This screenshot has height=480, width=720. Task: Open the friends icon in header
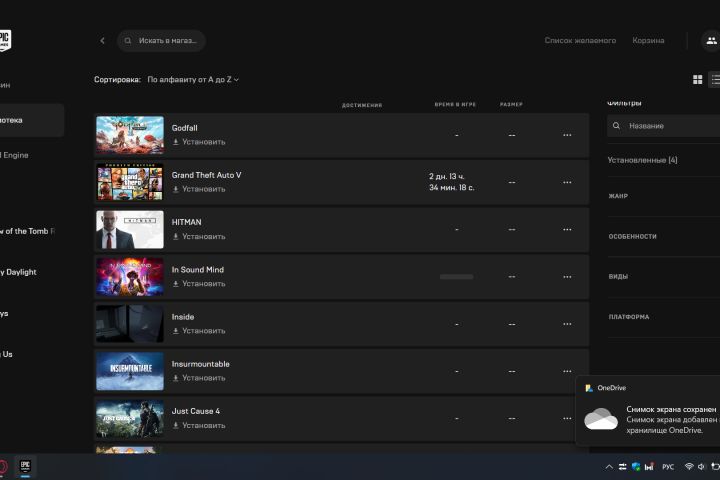point(711,40)
